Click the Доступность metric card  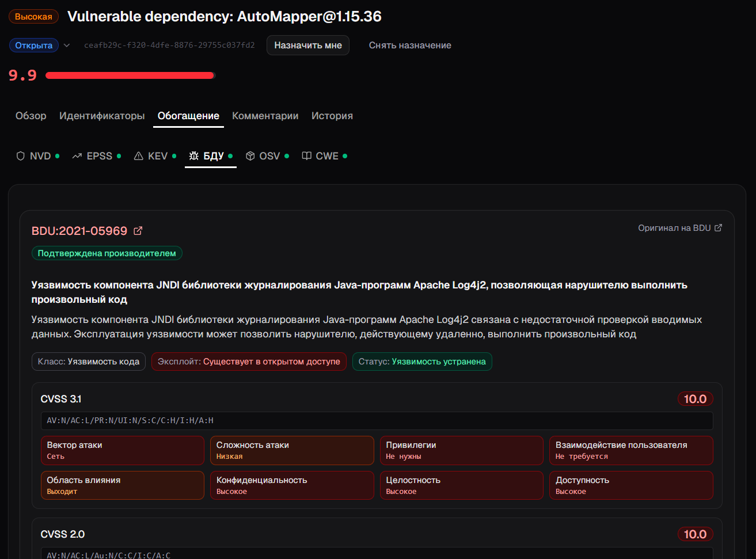(x=631, y=485)
